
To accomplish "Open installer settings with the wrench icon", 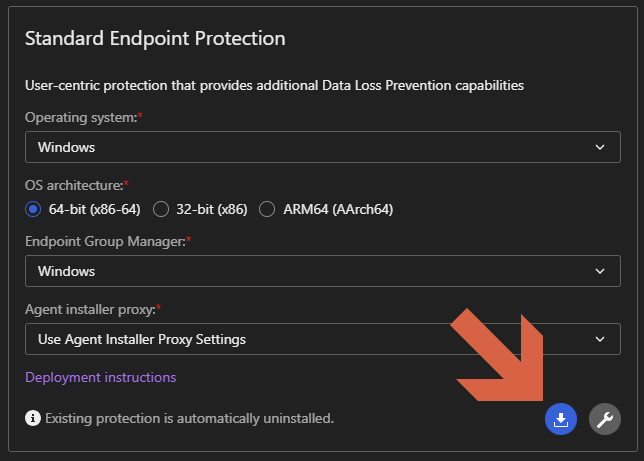I will [x=604, y=419].
